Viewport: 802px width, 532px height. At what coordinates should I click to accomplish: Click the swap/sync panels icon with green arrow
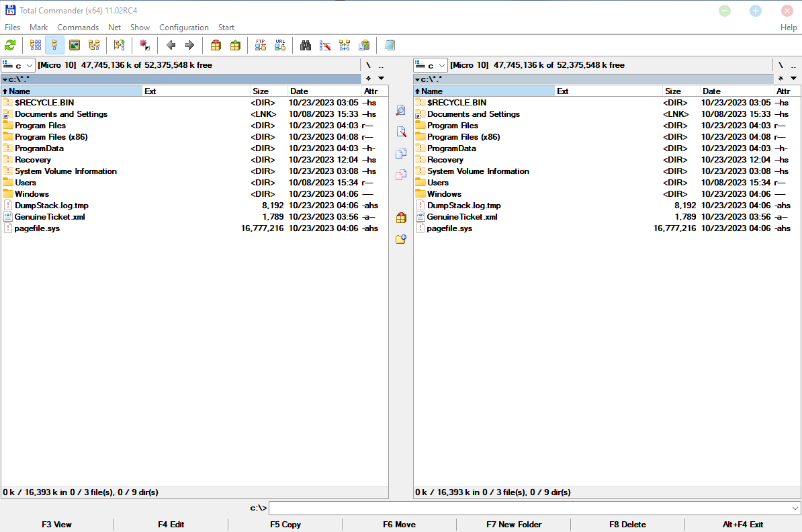click(119, 45)
